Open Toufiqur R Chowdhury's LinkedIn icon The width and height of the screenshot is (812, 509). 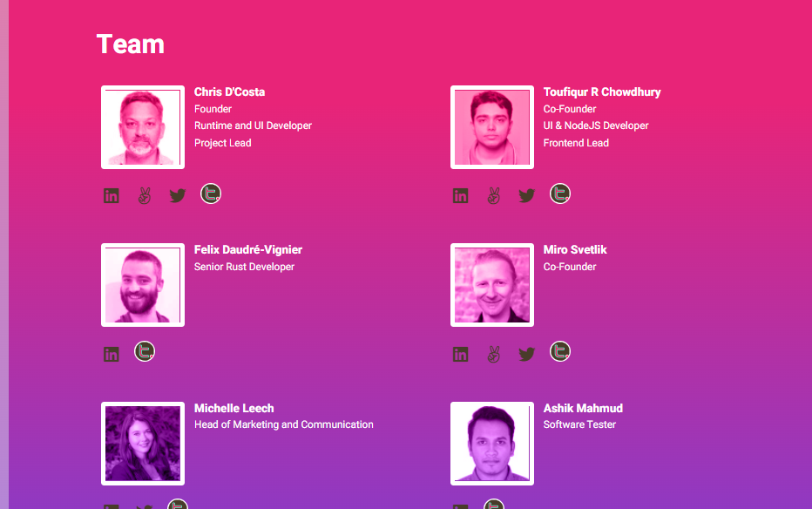coord(461,195)
